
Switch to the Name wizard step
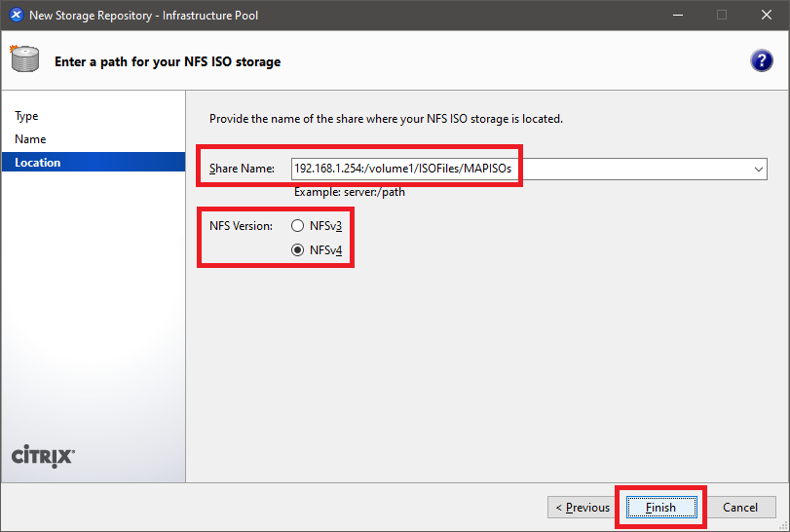pos(30,139)
